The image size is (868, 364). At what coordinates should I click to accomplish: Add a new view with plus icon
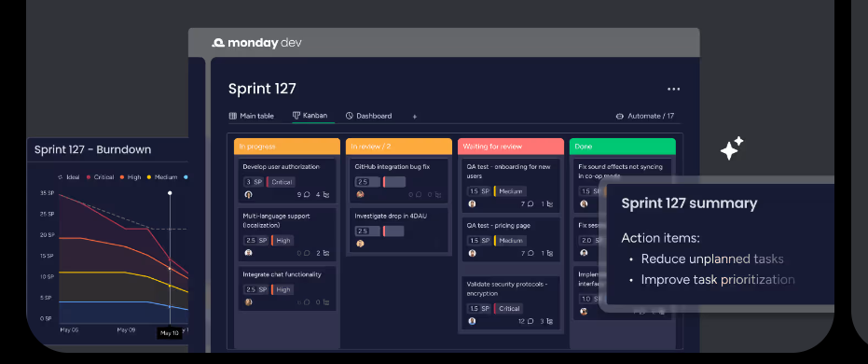(415, 117)
